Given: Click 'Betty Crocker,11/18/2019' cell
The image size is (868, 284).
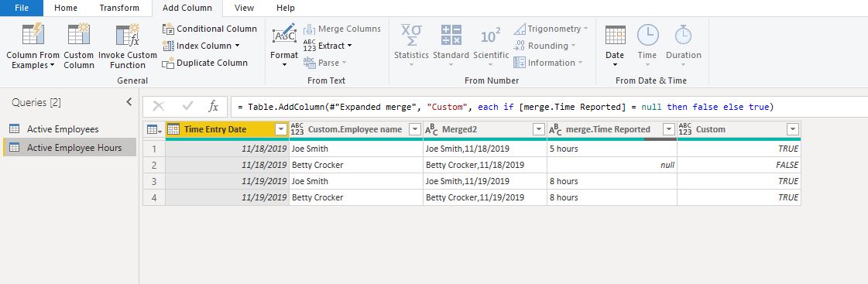Looking at the screenshot, I should pyautogui.click(x=485, y=165).
